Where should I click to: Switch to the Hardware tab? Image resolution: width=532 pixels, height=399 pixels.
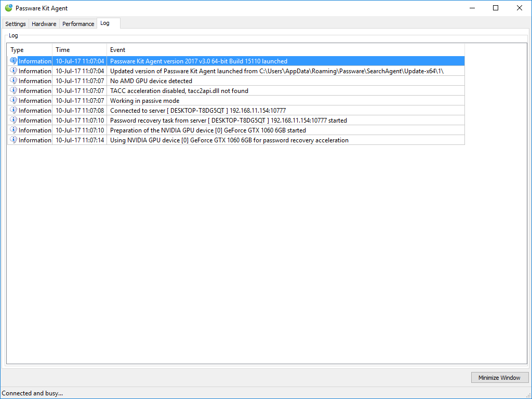pos(44,24)
